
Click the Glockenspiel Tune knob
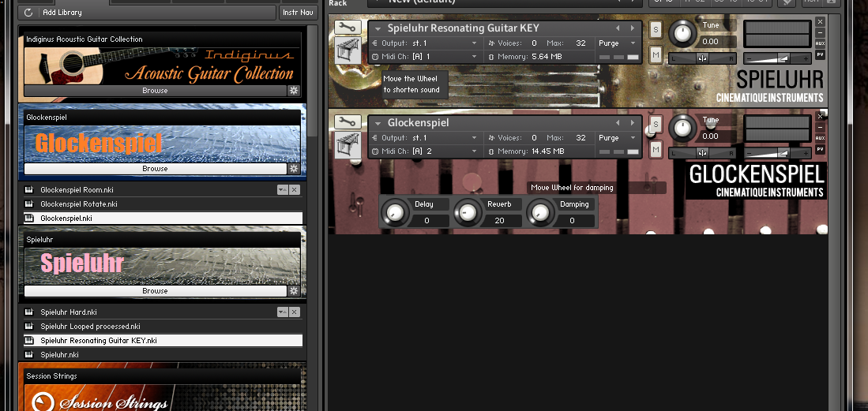coord(682,128)
